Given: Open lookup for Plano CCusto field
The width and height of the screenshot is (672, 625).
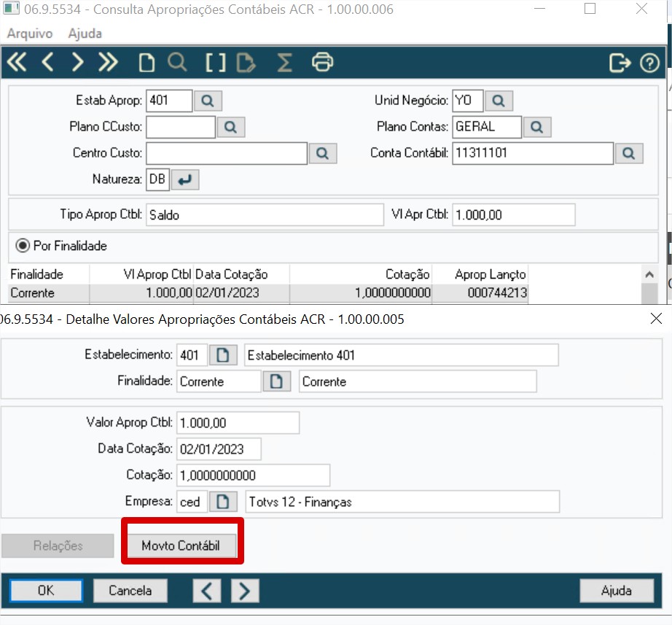Looking at the screenshot, I should tap(231, 127).
